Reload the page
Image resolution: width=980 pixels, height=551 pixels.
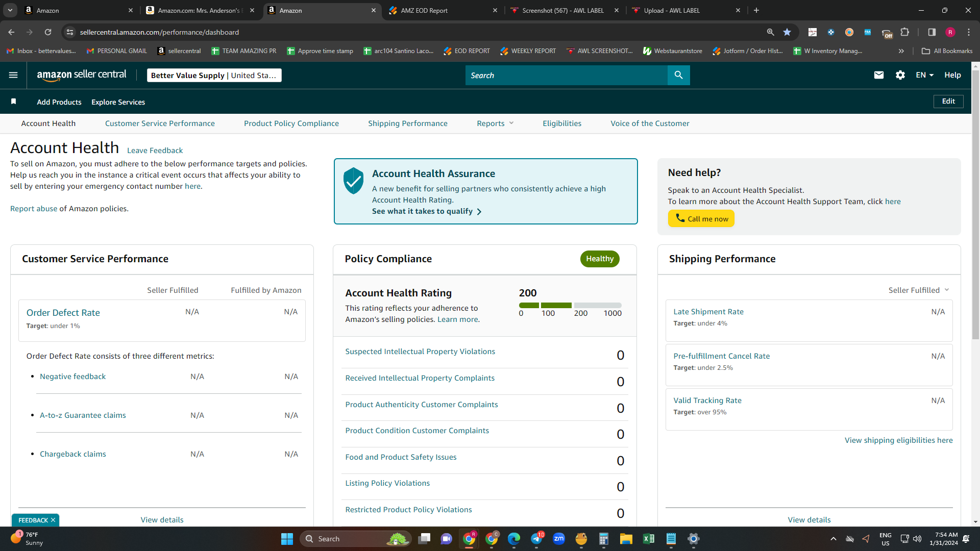coord(48,32)
